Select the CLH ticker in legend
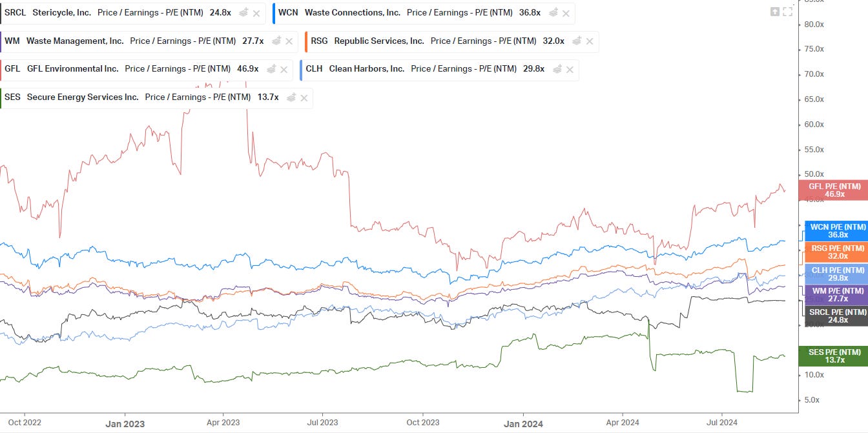Image resolution: width=868 pixels, height=433 pixels. click(314, 68)
